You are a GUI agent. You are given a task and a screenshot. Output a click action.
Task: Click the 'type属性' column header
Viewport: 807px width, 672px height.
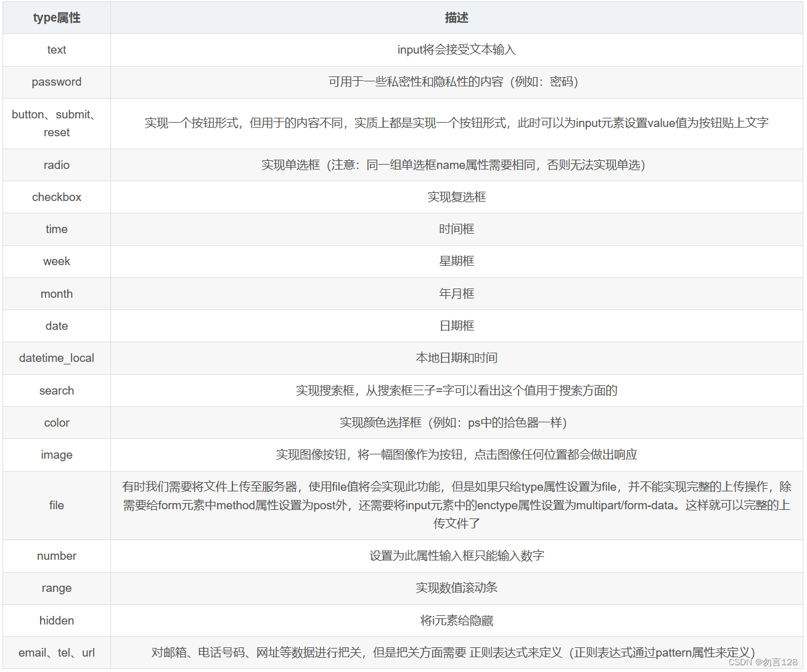pyautogui.click(x=56, y=18)
